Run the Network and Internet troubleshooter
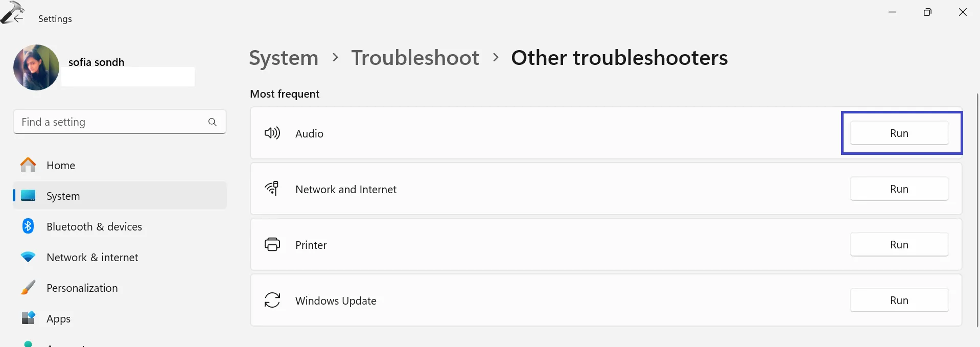 tap(899, 189)
